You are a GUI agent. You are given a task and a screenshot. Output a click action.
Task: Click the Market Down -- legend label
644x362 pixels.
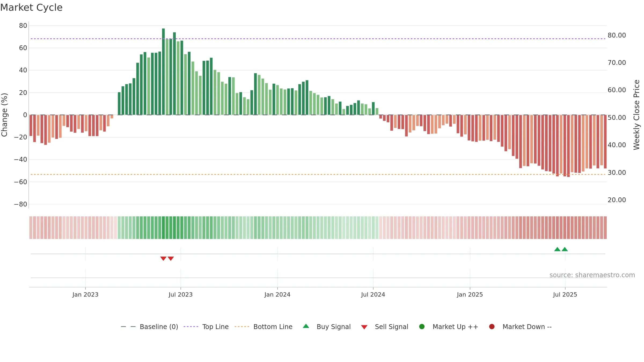(527, 327)
